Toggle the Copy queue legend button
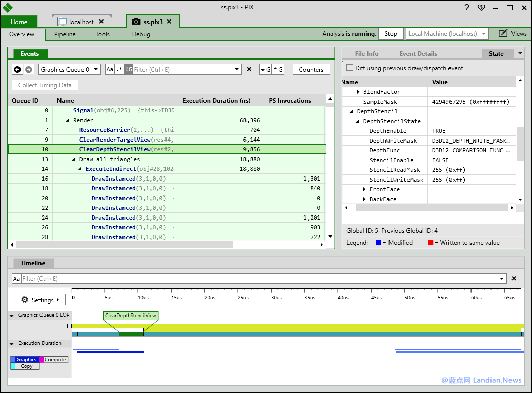Viewport: 532px width, 393px height. click(26, 366)
